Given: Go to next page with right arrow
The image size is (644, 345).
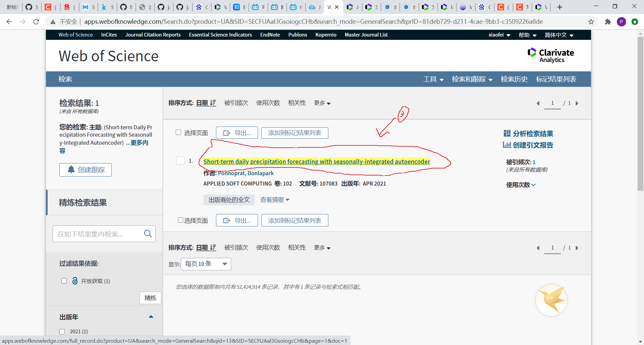Looking at the screenshot, I should click(x=577, y=103).
